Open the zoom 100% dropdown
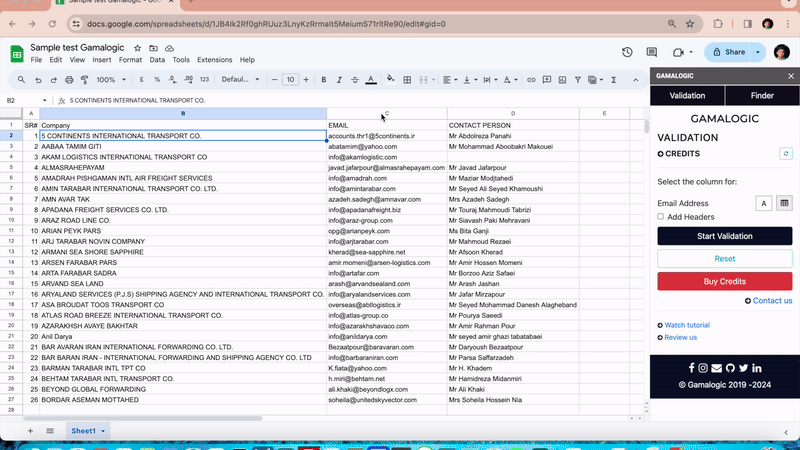Viewport: 800px width, 450px height. (111, 79)
